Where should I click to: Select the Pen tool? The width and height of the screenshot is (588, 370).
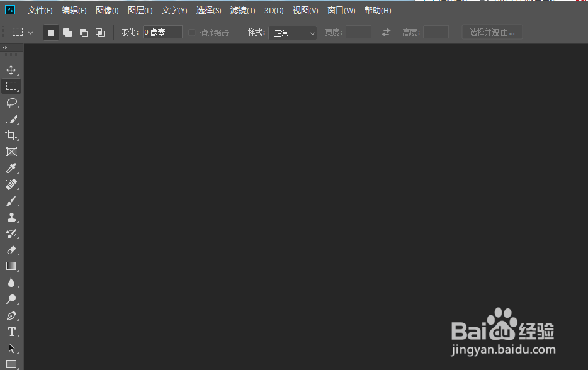(x=11, y=316)
